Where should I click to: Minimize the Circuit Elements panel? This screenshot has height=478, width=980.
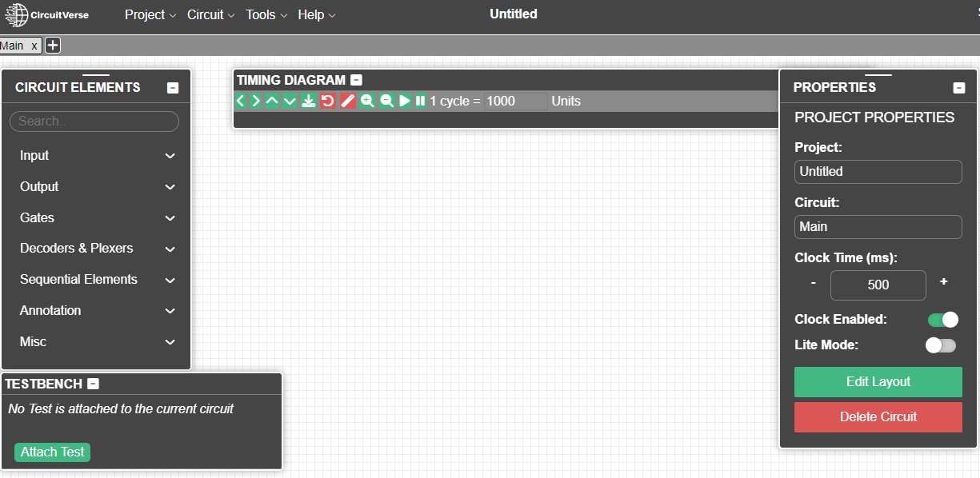pyautogui.click(x=173, y=88)
